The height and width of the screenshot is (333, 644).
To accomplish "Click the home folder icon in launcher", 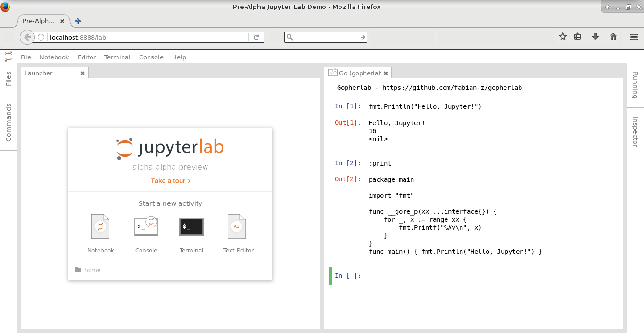I will point(78,270).
